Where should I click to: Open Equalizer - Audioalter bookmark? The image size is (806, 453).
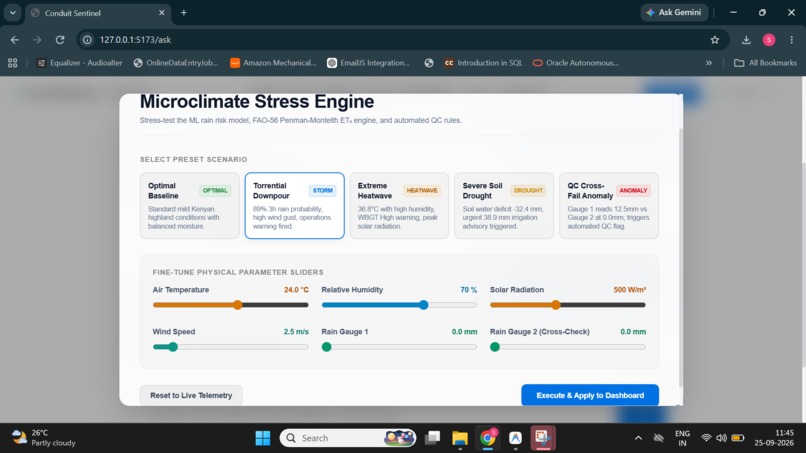(80, 63)
